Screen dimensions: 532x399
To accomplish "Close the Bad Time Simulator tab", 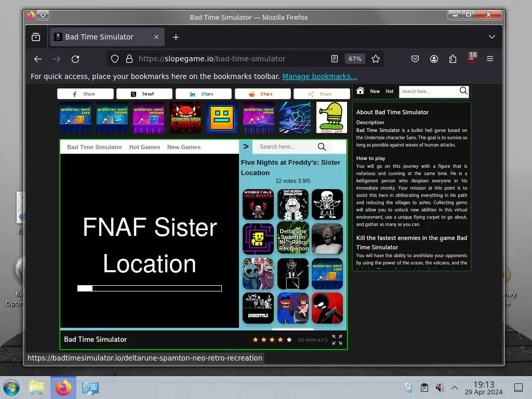I will point(156,37).
